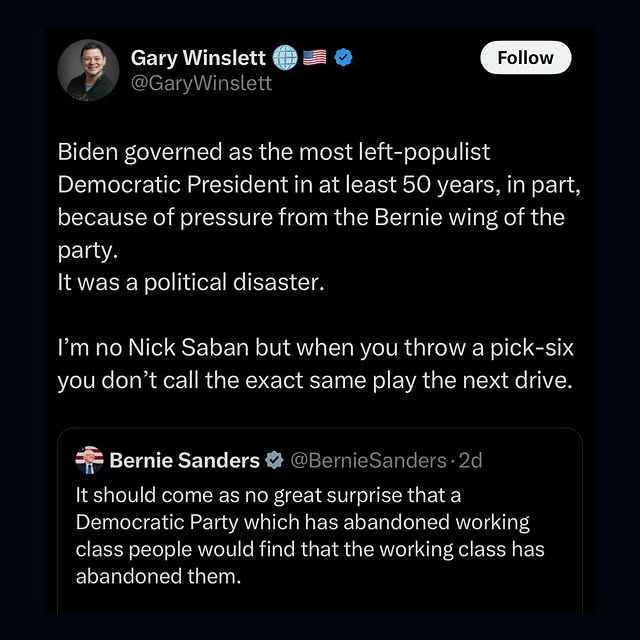Viewport: 640px width, 640px height.
Task: Click the @GaryWinslett handle
Action: 201,83
